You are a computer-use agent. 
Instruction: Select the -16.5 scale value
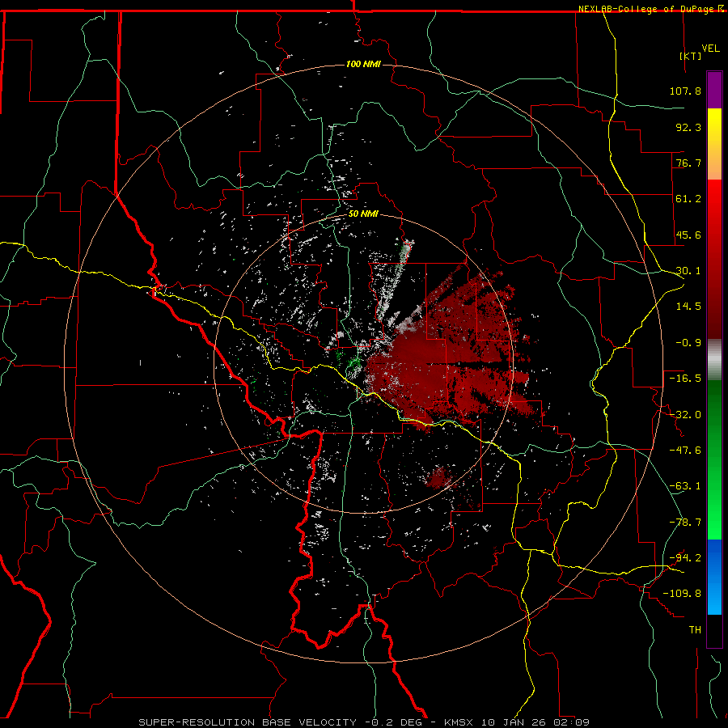(685, 379)
